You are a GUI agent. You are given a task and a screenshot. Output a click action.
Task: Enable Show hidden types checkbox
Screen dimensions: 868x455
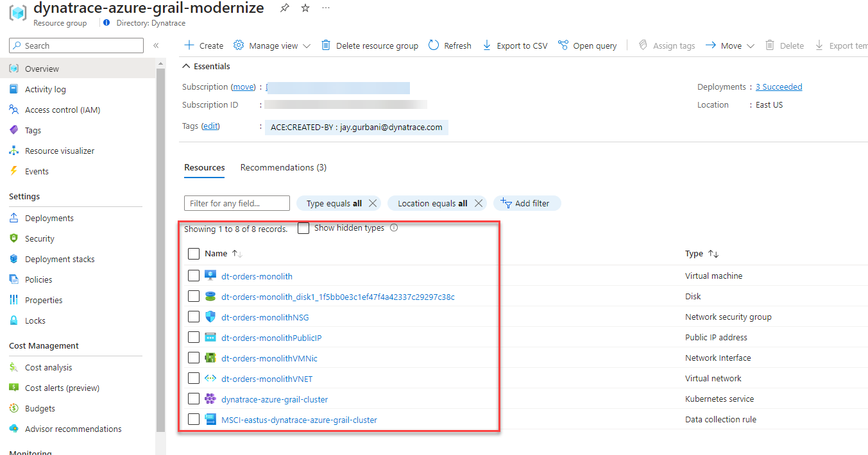pyautogui.click(x=303, y=228)
